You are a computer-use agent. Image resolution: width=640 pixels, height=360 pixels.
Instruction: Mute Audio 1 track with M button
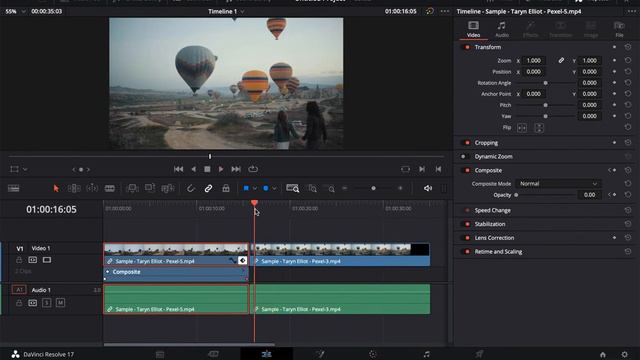[x=60, y=303]
